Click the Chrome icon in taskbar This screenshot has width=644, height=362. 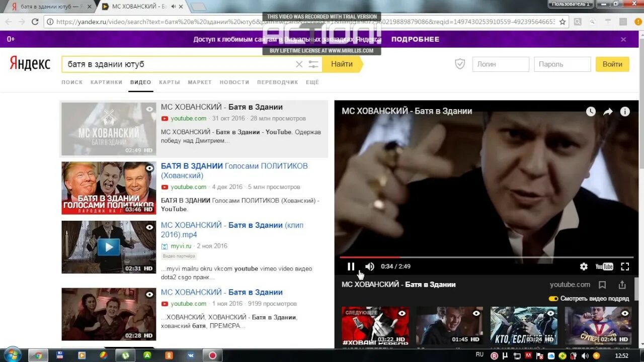click(x=39, y=355)
